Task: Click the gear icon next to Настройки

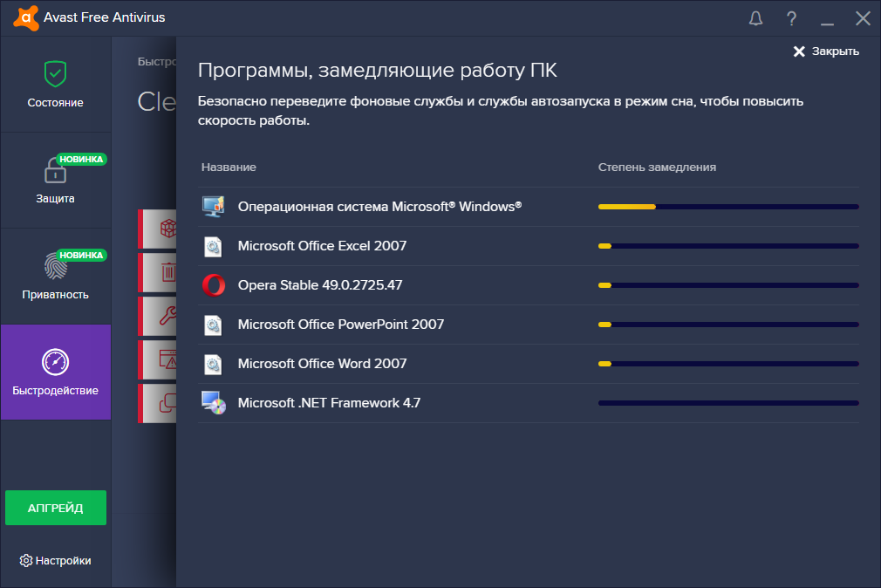Action: [x=26, y=560]
